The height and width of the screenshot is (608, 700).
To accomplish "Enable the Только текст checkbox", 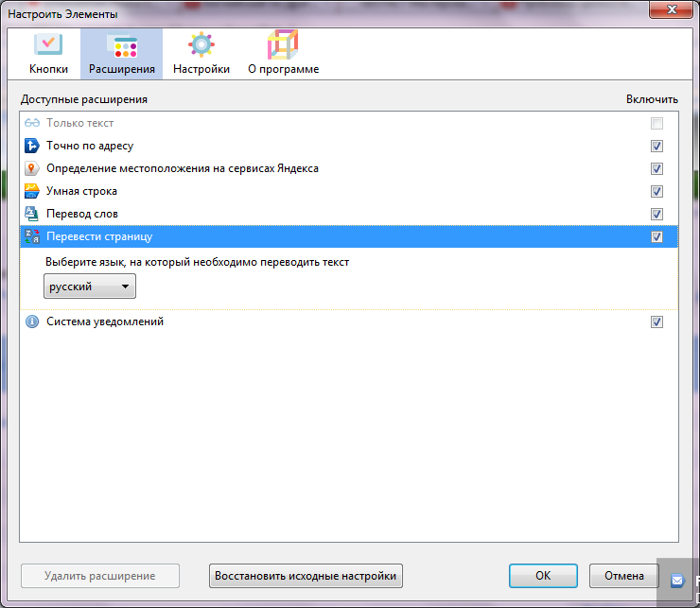I will pos(656,123).
